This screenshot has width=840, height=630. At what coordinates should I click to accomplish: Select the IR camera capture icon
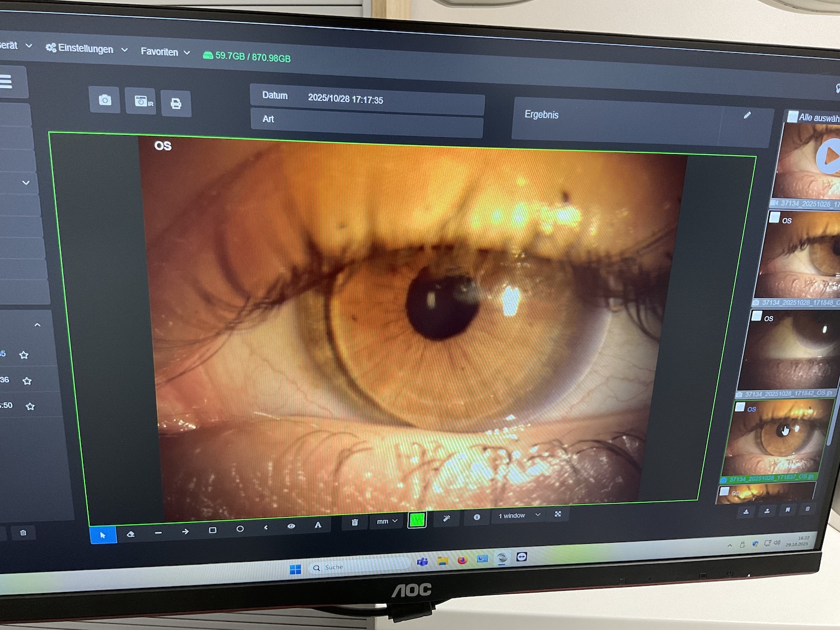[x=141, y=101]
